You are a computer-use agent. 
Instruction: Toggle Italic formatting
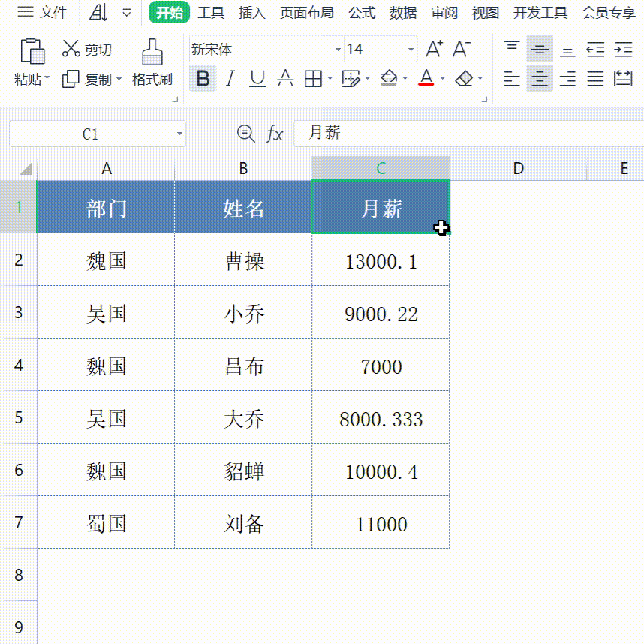click(x=230, y=78)
